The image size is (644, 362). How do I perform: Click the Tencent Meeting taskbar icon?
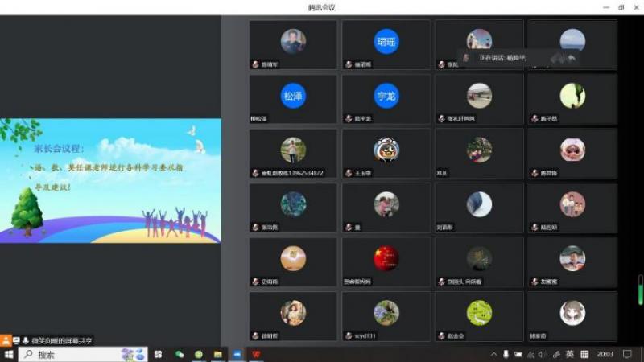[237, 354]
